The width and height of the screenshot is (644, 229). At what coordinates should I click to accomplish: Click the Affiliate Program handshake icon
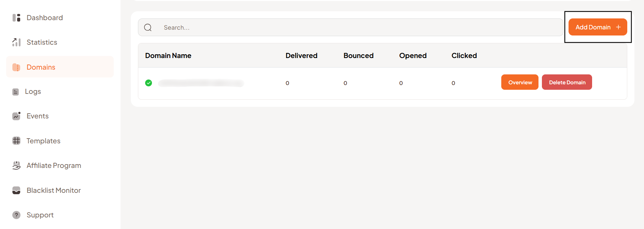16,165
